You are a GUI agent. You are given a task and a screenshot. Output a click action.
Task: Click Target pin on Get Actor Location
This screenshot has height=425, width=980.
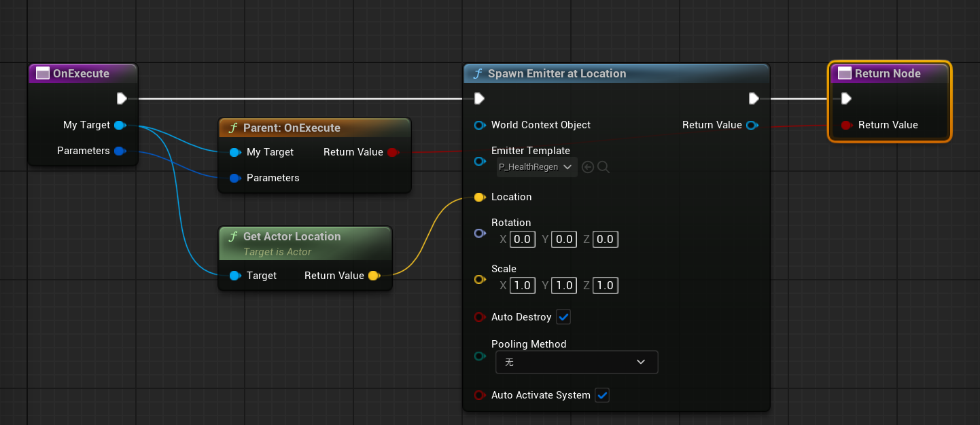[235, 276]
